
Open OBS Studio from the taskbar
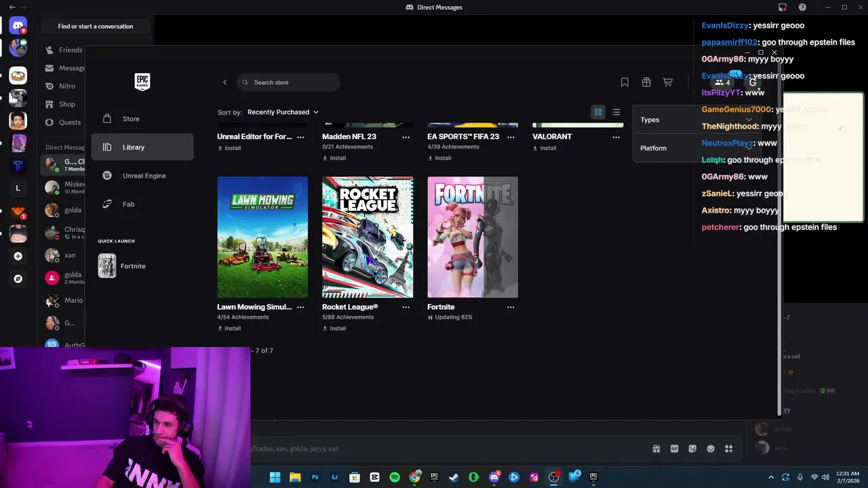click(x=554, y=477)
